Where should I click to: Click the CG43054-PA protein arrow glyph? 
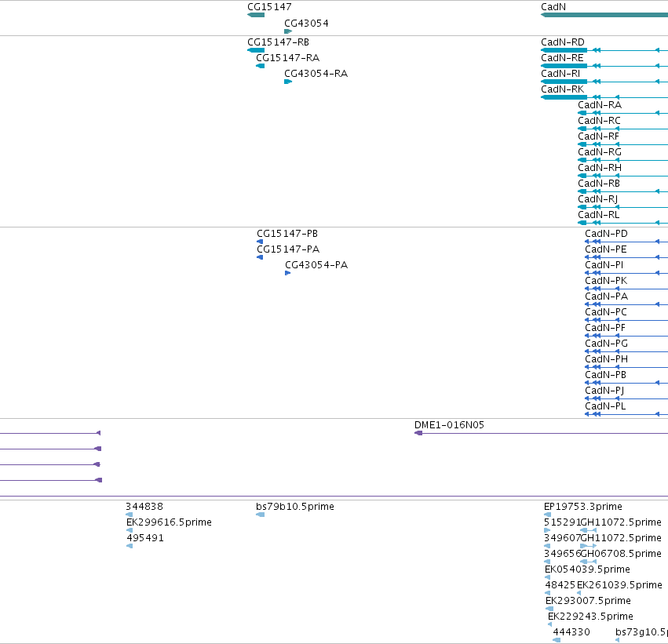(287, 273)
